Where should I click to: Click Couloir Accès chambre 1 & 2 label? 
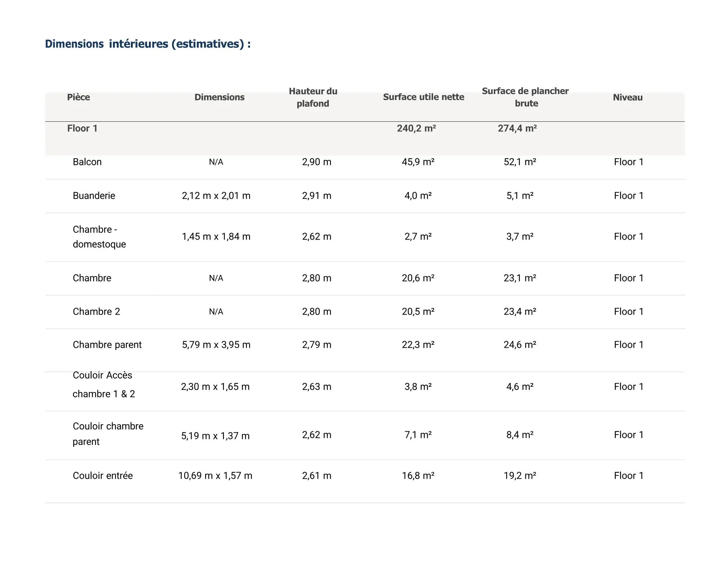click(104, 385)
